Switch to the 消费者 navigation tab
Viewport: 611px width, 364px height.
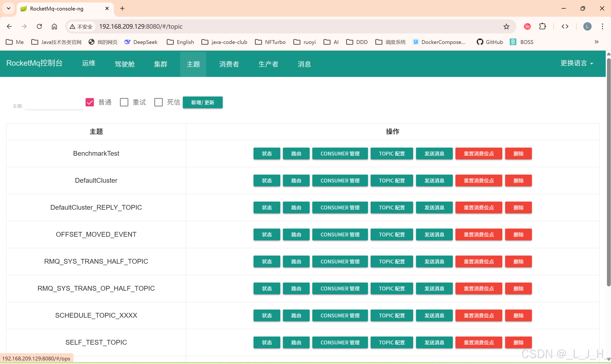229,64
